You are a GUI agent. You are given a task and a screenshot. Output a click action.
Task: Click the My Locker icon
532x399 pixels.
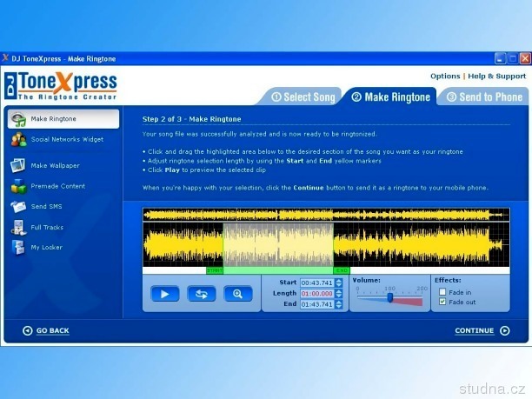[18, 248]
